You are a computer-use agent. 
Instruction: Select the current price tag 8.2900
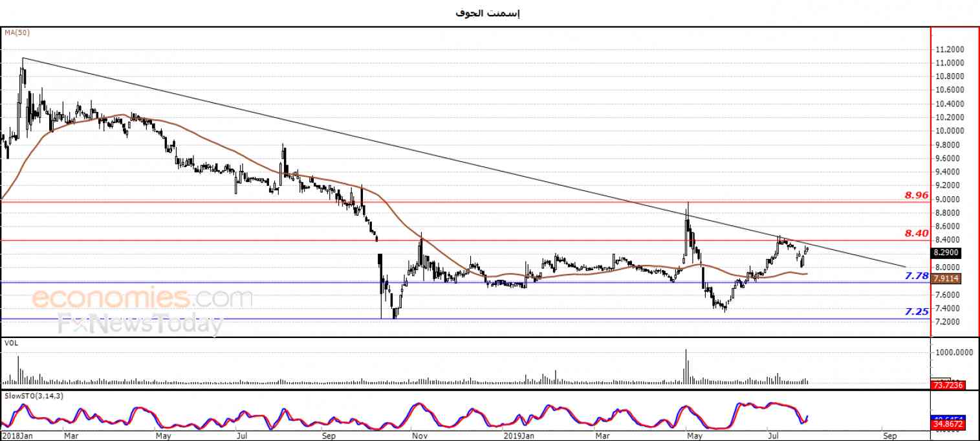point(946,253)
